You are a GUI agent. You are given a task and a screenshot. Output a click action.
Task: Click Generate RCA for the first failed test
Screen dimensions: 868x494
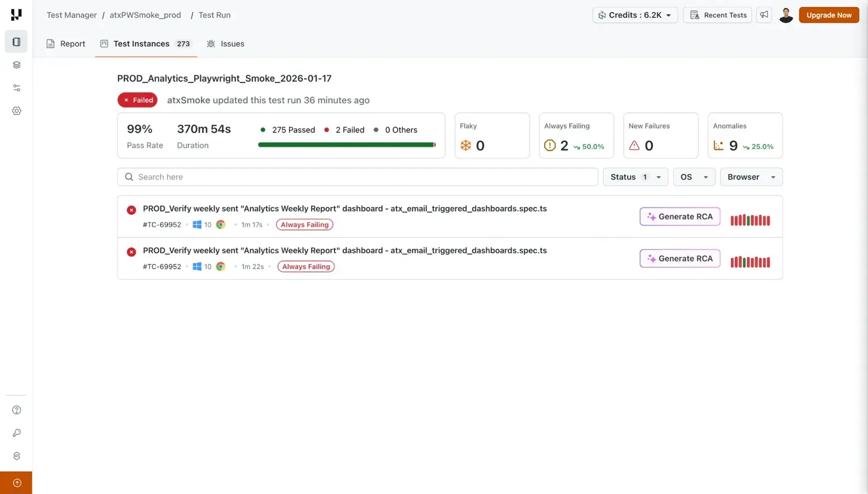[x=680, y=216]
